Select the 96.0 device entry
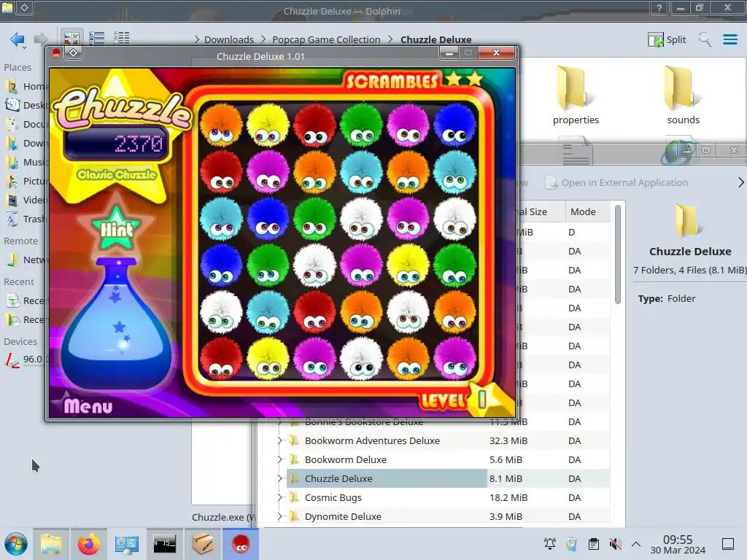The height and width of the screenshot is (560, 747). point(24,359)
